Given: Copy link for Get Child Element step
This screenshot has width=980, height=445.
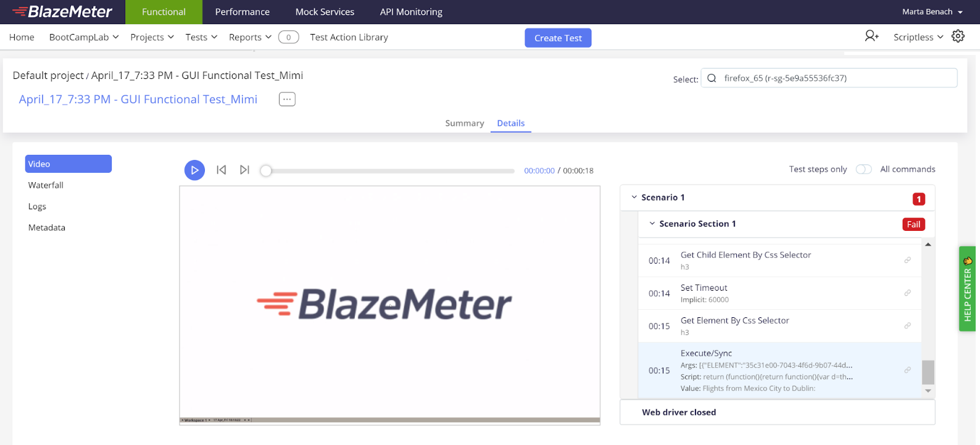Looking at the screenshot, I should [907, 260].
